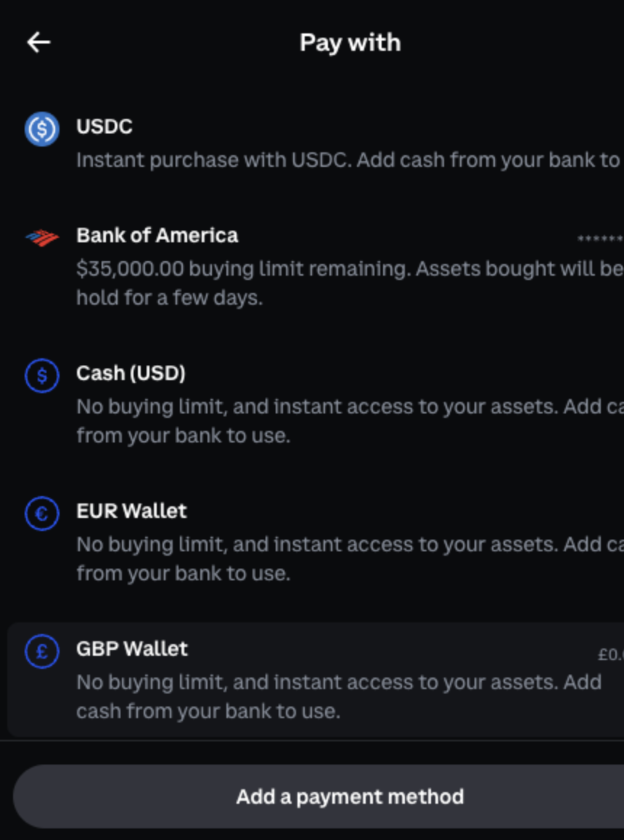Click the $35,000.00 buying limit text
Screen dimensions: 624x840
click(x=350, y=283)
